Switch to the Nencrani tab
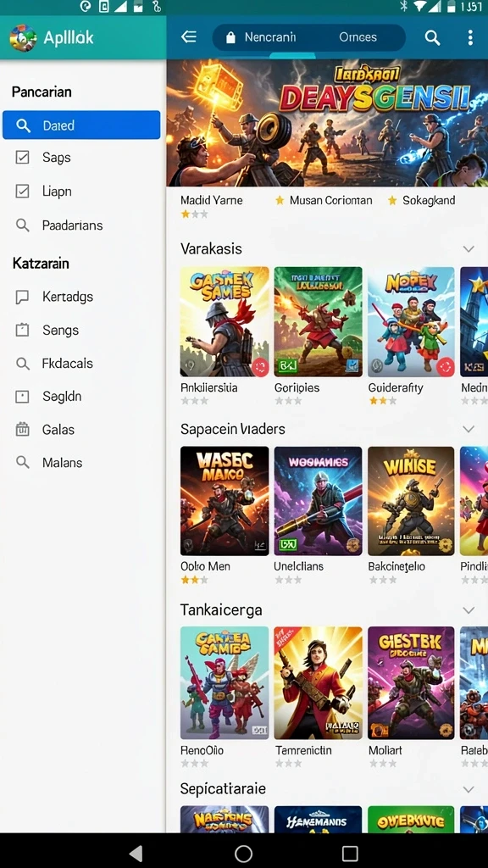The height and width of the screenshot is (868, 488). click(x=270, y=37)
